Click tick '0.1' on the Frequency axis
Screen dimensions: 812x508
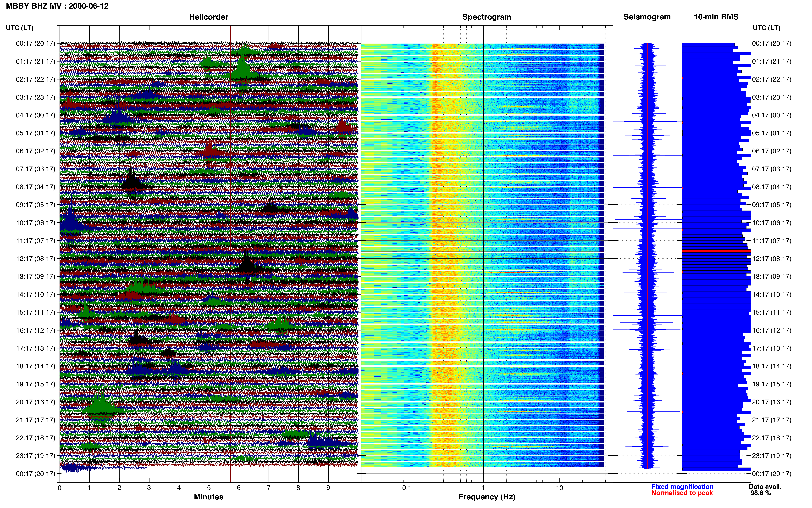point(407,488)
